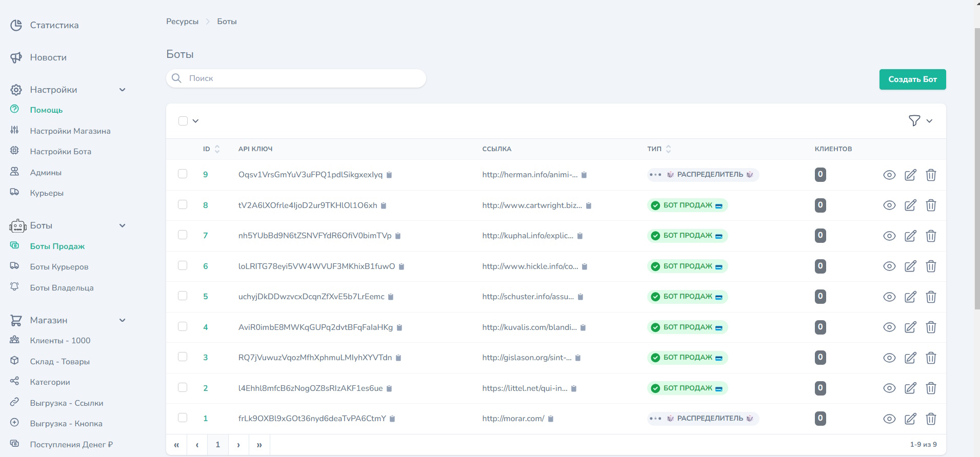
Task: Copy link of bot ID 5
Action: coord(581,297)
